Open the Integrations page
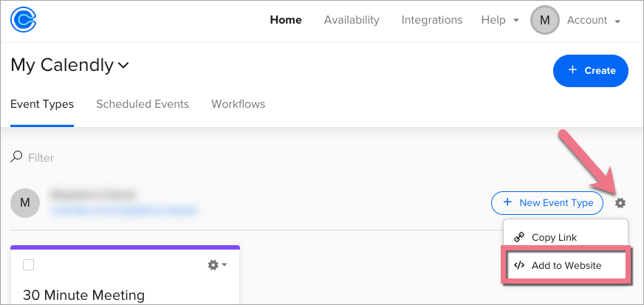The image size is (644, 305). click(432, 21)
